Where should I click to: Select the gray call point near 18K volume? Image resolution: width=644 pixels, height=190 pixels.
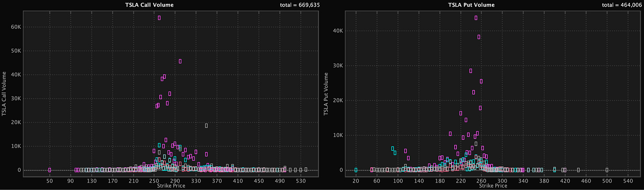(x=206, y=125)
